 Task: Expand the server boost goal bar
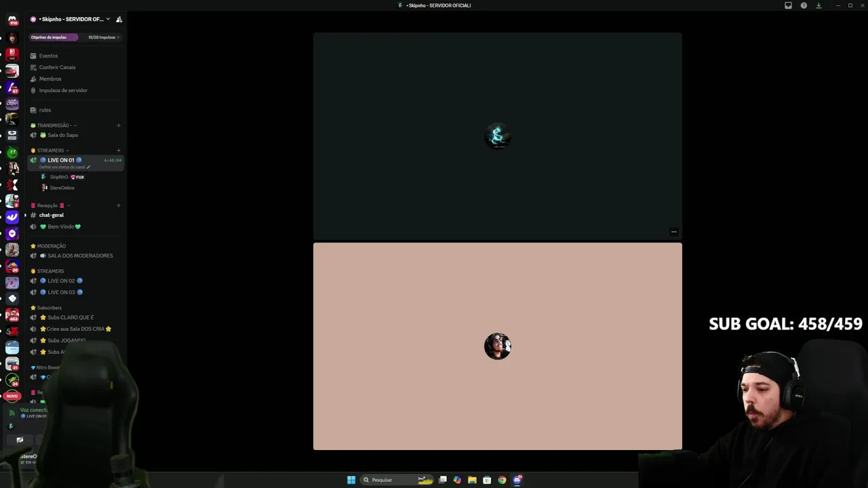75,37
